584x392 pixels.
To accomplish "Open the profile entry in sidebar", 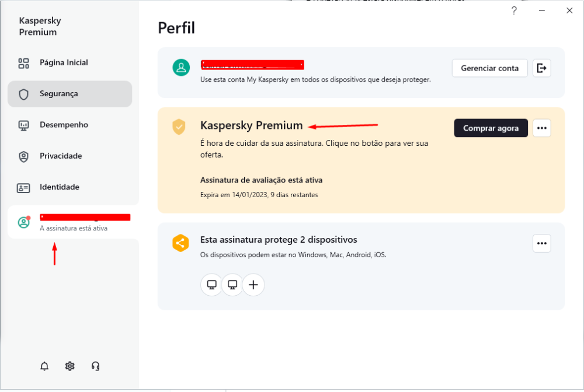I will click(73, 222).
